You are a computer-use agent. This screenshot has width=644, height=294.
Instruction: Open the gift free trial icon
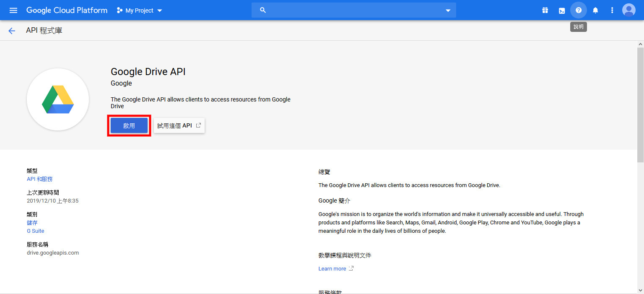545,10
